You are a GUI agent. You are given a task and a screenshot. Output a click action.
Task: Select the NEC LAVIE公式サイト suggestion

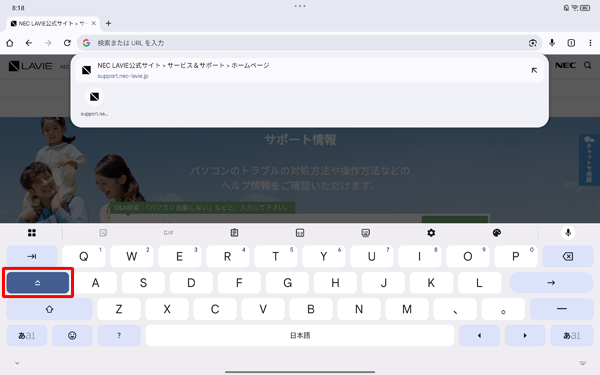[x=310, y=70]
